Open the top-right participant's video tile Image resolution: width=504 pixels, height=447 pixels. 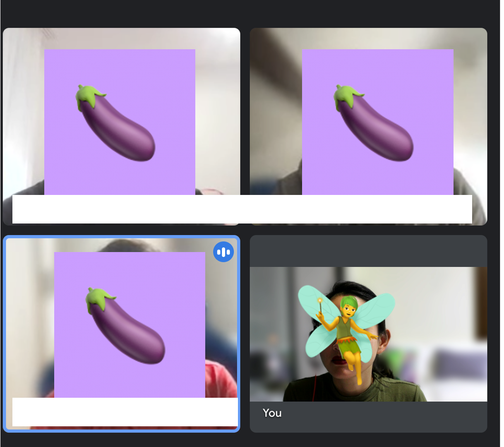[368, 127]
